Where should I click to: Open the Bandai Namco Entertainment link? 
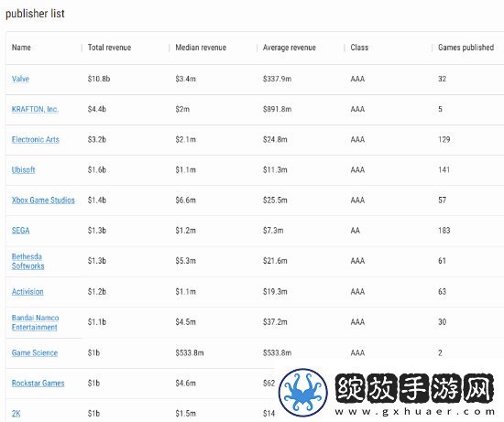[35, 322]
